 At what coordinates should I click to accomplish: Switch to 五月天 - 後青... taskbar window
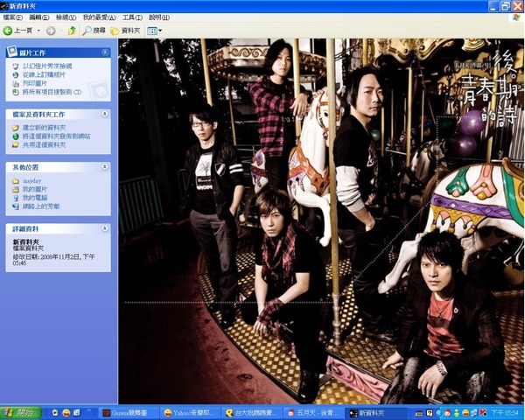313,413
